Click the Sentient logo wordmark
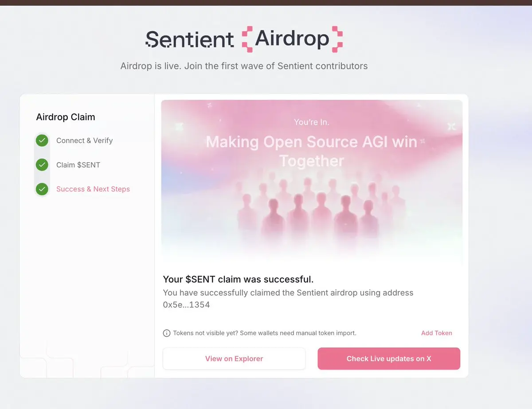 click(x=189, y=39)
